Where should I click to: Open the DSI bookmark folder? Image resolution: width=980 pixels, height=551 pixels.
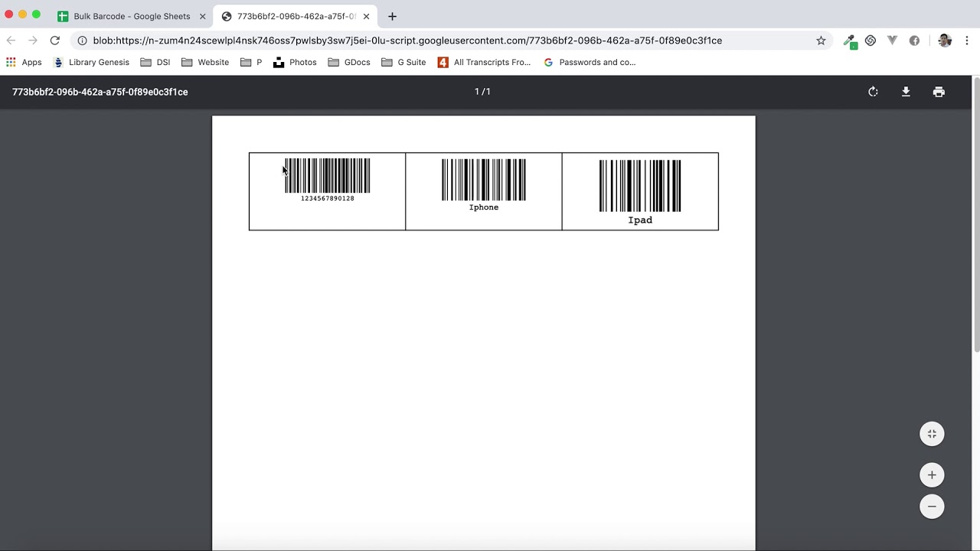pyautogui.click(x=155, y=62)
